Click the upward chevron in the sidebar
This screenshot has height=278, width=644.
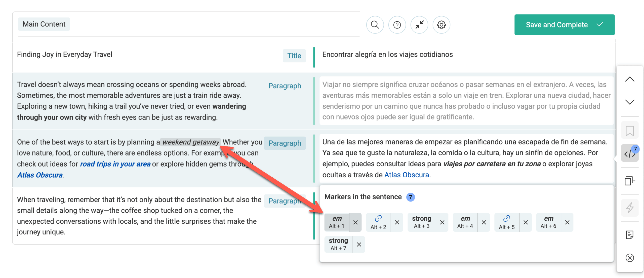[x=630, y=79]
